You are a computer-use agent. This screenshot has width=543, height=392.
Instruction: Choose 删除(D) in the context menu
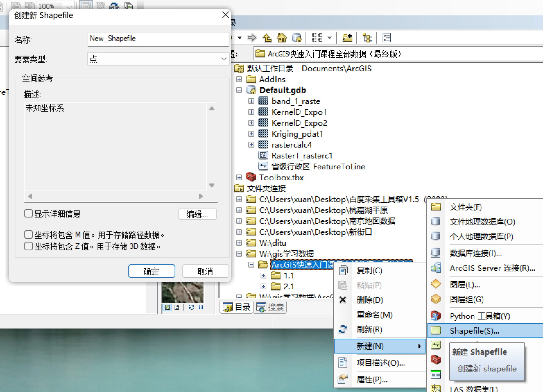[380, 300]
